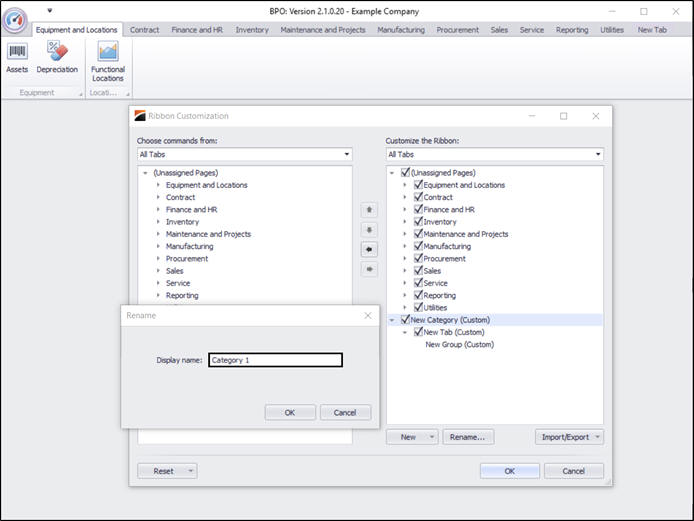This screenshot has width=694, height=521.
Task: Uncheck the Finance and HR checkbox
Action: pos(418,209)
